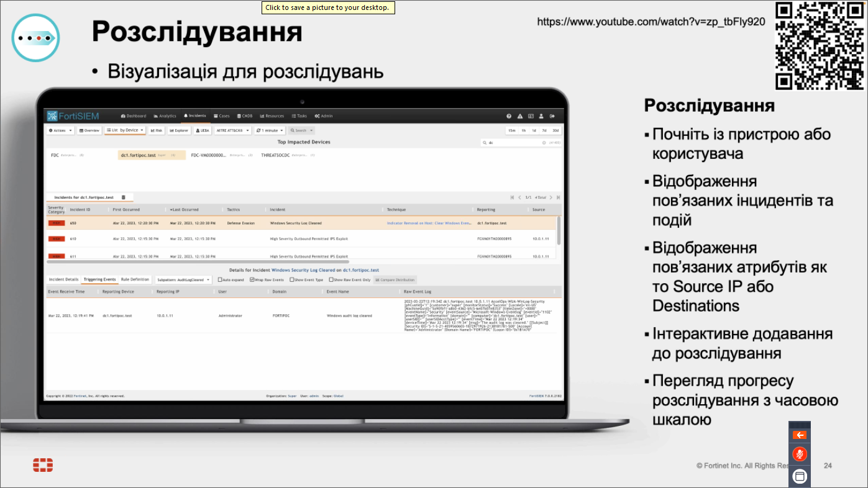Screen dimensions: 868x488
Task: Click the help question mark icon
Action: 509,116
